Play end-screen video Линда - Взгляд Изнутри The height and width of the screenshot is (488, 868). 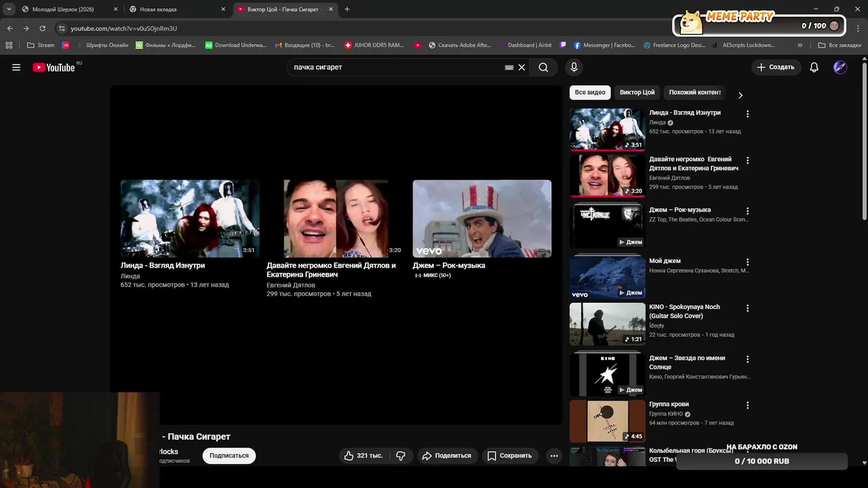point(190,218)
